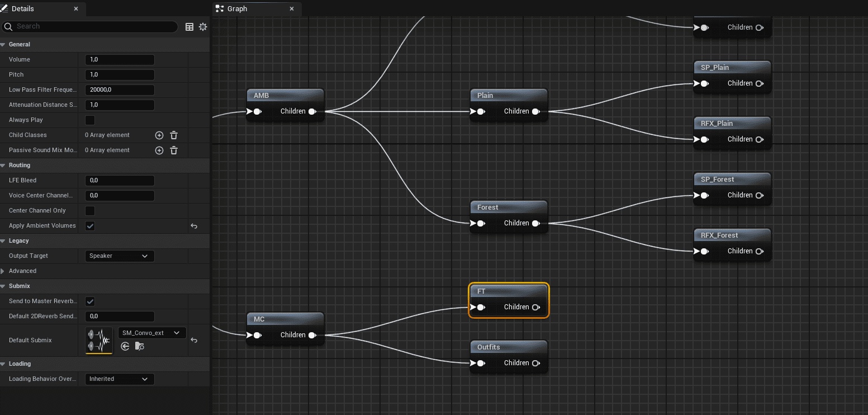
Task: Empty the Child Classes array with trash icon
Action: coord(174,135)
